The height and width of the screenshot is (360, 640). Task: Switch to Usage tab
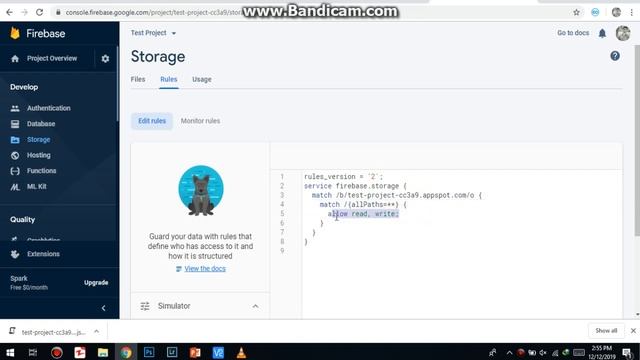click(202, 79)
